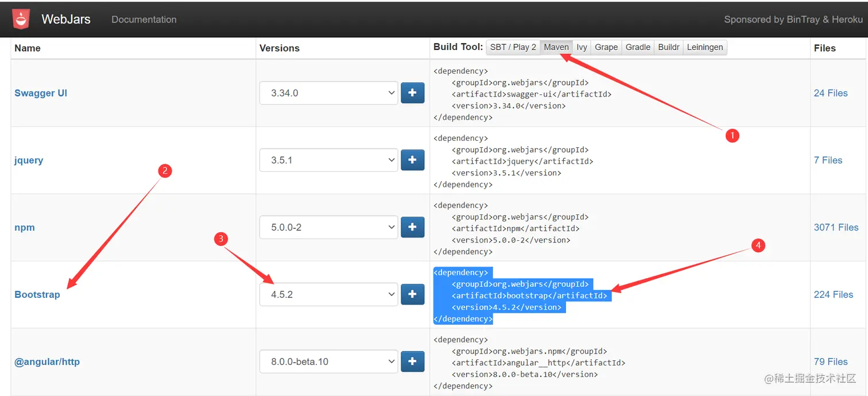
Task: Open the @angular/http library link
Action: [x=47, y=362]
